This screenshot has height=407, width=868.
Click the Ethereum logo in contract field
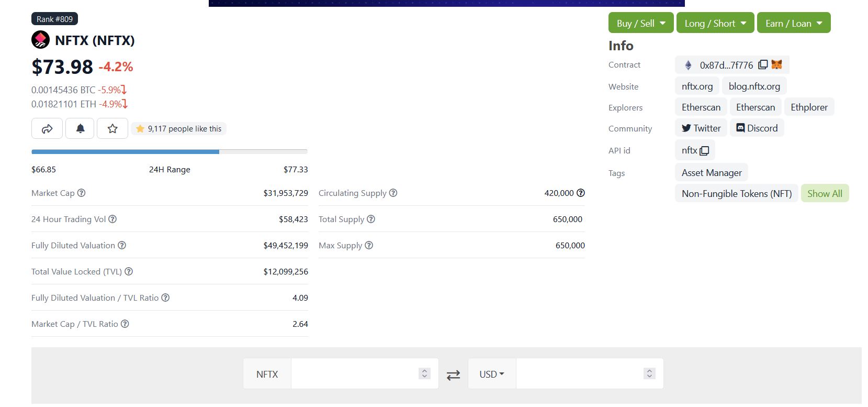689,65
